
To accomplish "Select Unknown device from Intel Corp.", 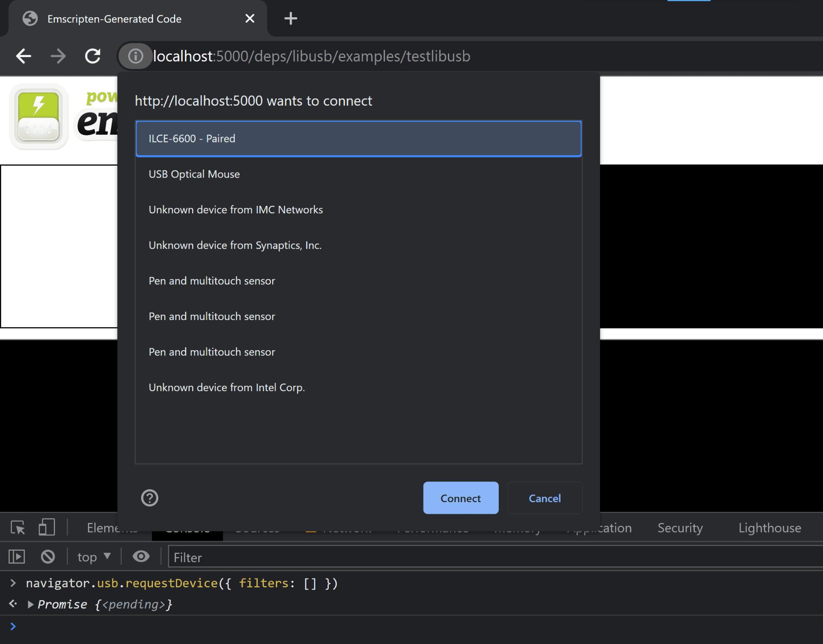I will pos(226,387).
